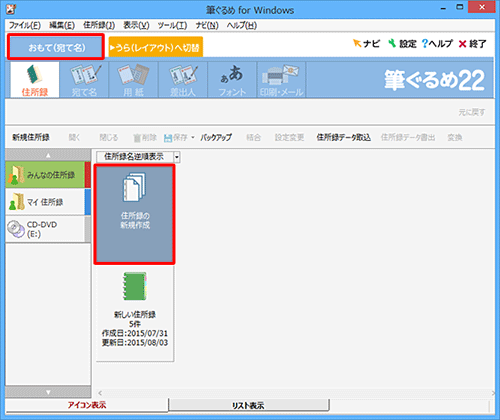Open the ツール(T) menu

click(x=172, y=25)
